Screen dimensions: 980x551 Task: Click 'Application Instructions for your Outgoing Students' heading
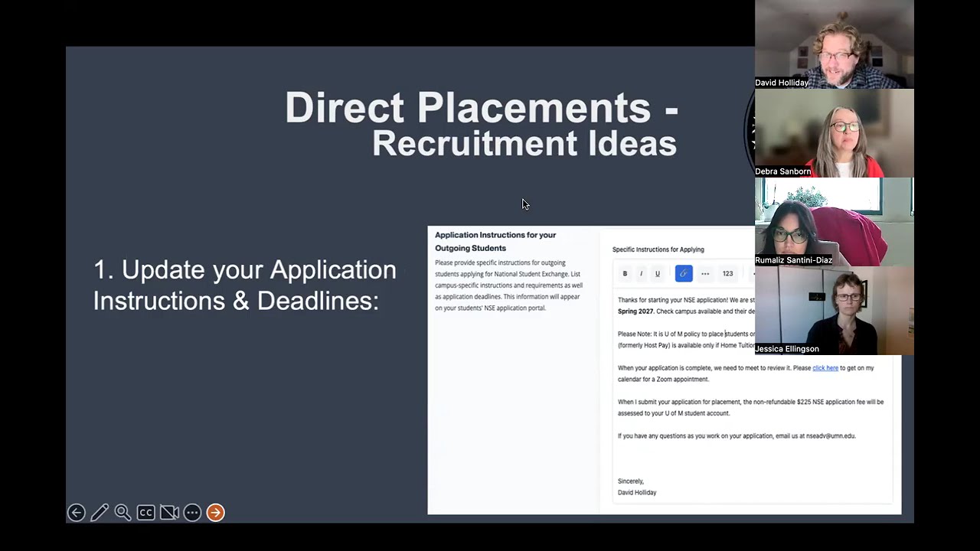[495, 241]
